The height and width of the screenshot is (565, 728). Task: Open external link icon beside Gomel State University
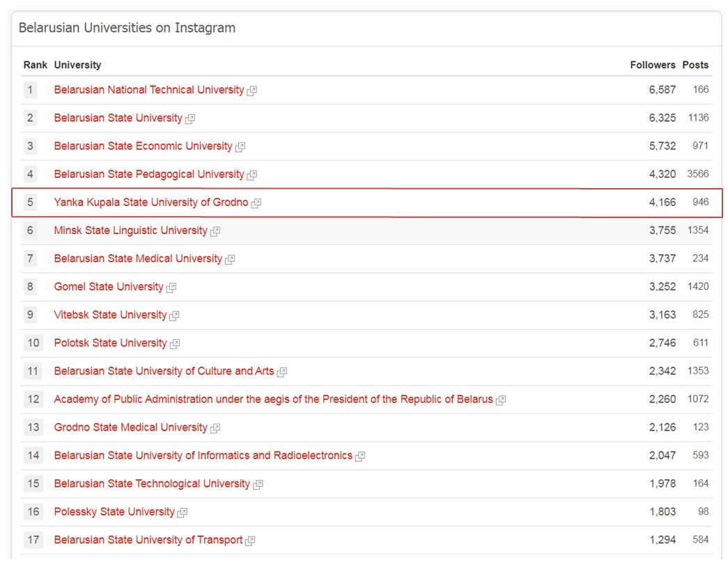tap(171, 287)
